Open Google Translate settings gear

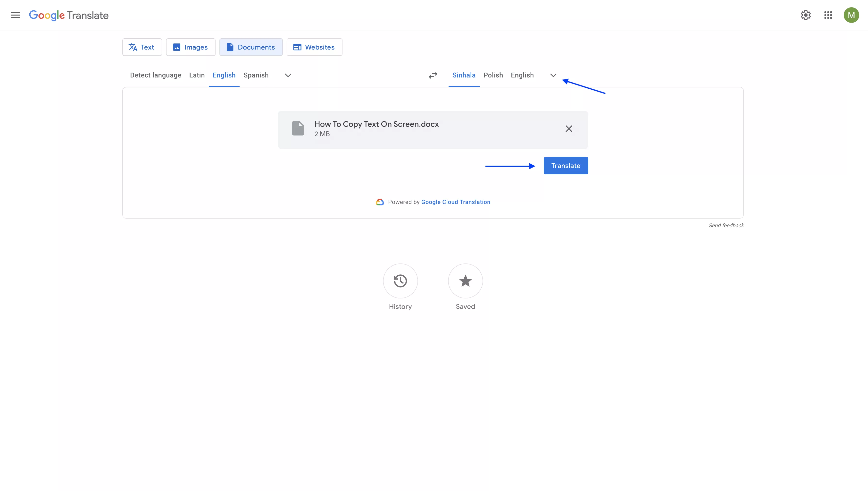[x=806, y=15]
